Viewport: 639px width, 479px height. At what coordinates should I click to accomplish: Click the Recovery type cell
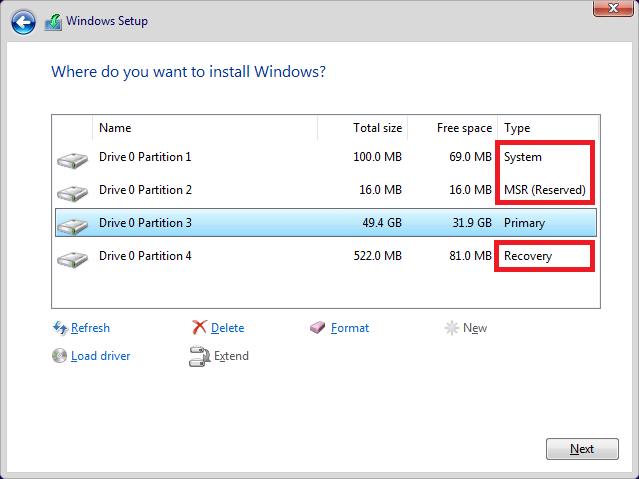pos(528,256)
